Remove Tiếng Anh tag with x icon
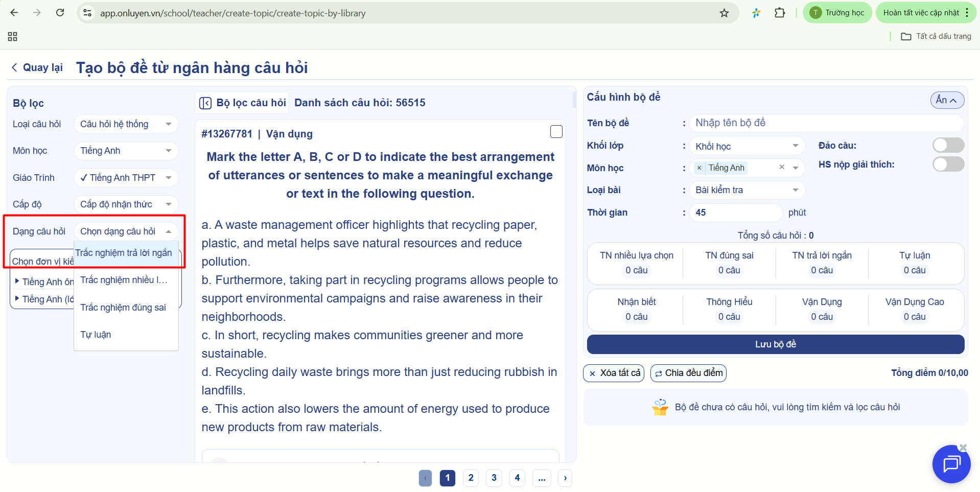The width and height of the screenshot is (980, 492). (699, 168)
